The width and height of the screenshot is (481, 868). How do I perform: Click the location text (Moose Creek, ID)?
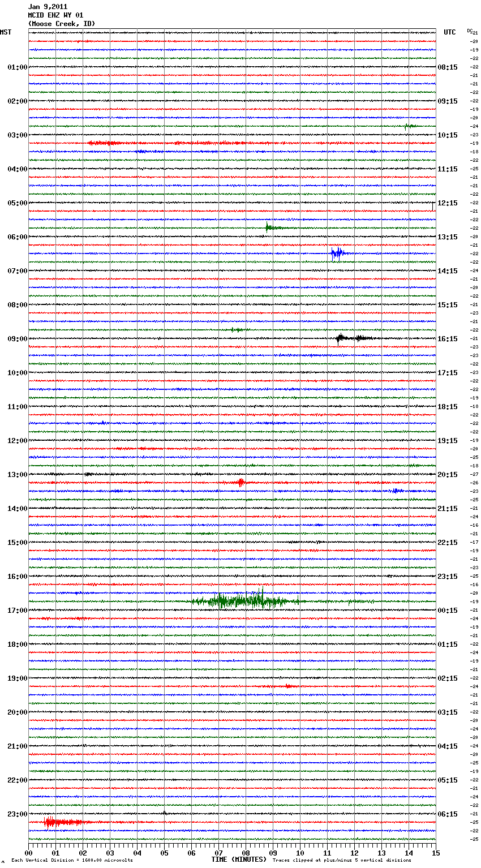point(62,24)
